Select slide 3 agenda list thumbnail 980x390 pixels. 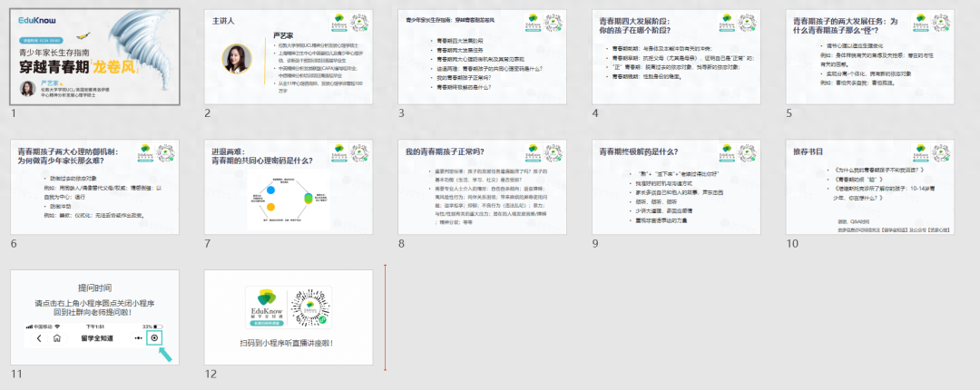[x=482, y=57]
